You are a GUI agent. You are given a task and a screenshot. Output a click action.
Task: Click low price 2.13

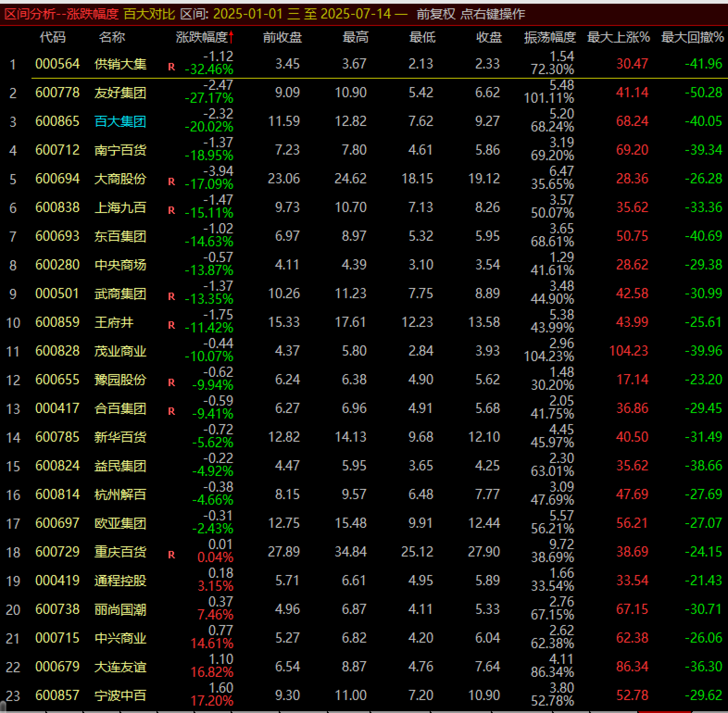tap(420, 64)
